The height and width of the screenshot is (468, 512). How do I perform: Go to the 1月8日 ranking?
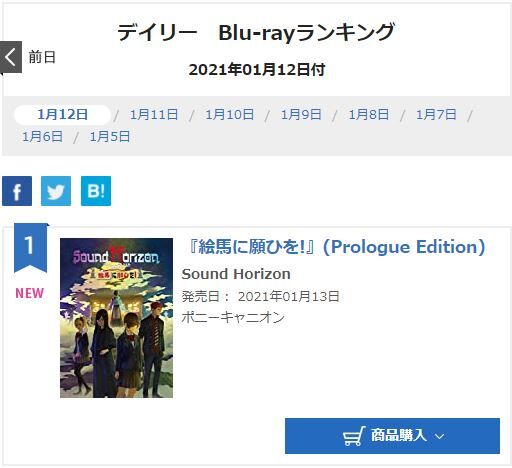pyautogui.click(x=369, y=115)
